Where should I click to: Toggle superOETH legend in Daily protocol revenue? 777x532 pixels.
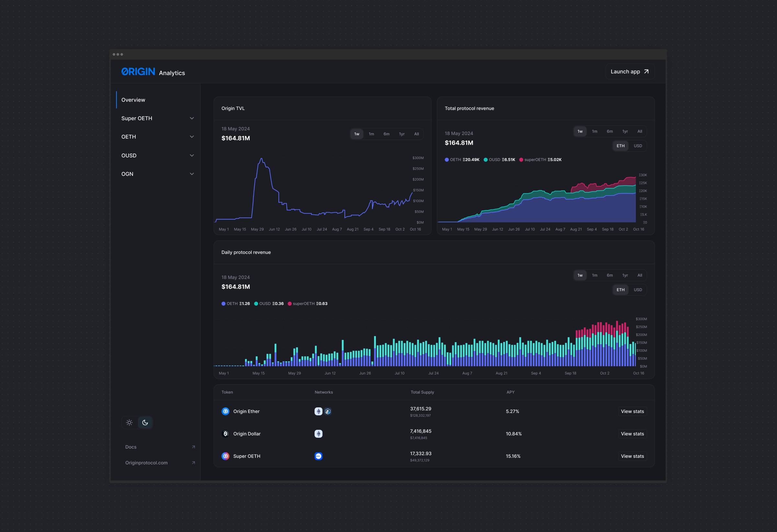307,304
